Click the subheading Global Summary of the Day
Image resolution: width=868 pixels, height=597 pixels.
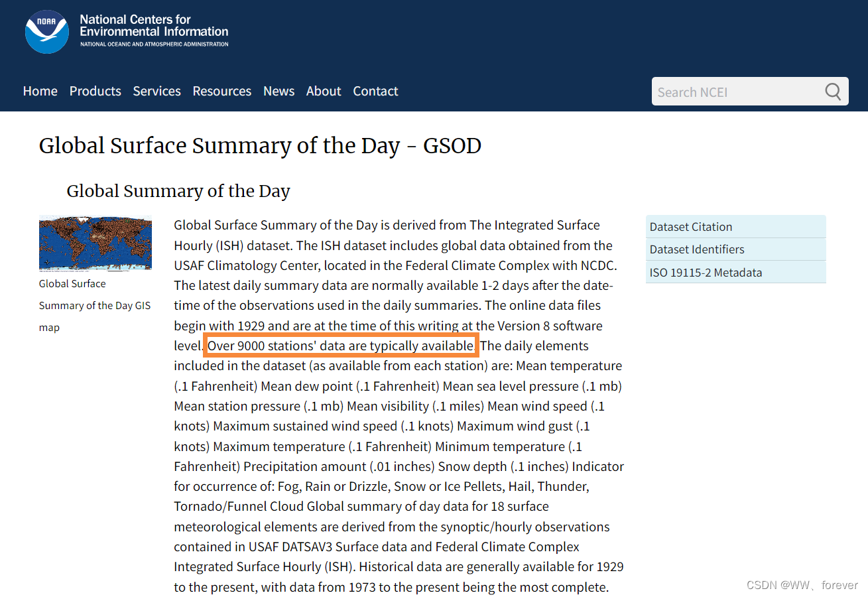point(178,192)
